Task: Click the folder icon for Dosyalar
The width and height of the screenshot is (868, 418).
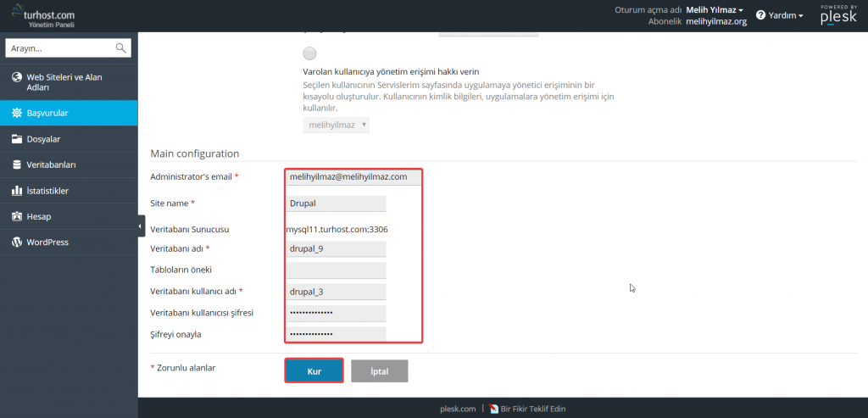Action: [x=17, y=139]
